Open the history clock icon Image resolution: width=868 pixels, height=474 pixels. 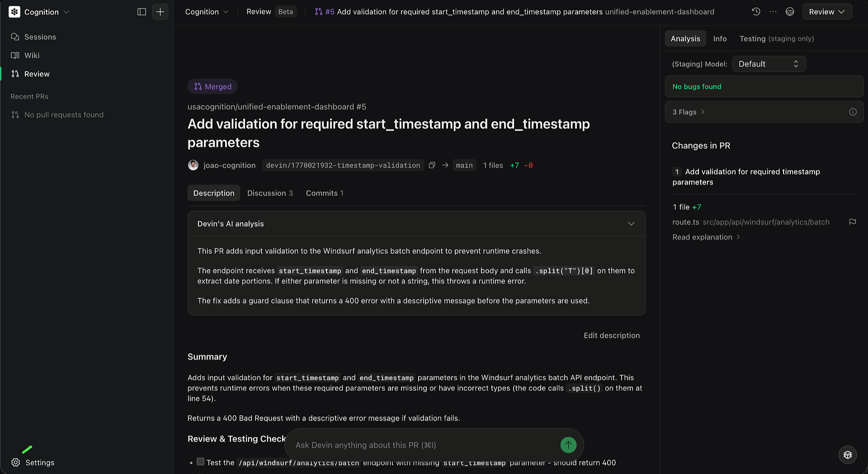tap(756, 12)
